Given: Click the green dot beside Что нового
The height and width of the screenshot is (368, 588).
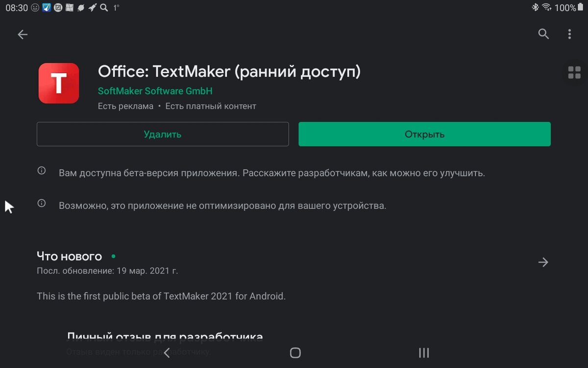Looking at the screenshot, I should point(113,256).
